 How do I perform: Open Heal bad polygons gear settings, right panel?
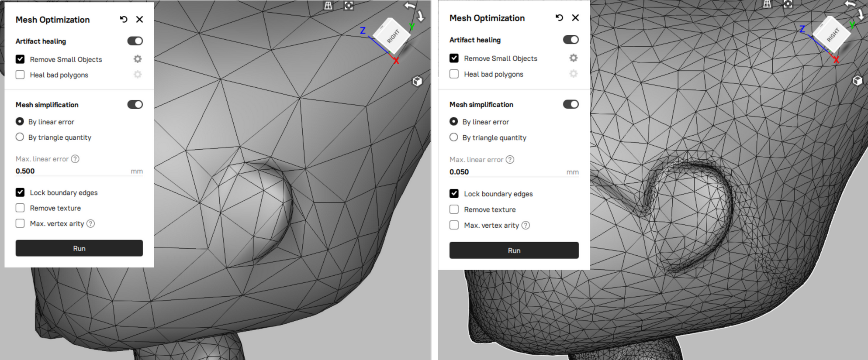[574, 74]
